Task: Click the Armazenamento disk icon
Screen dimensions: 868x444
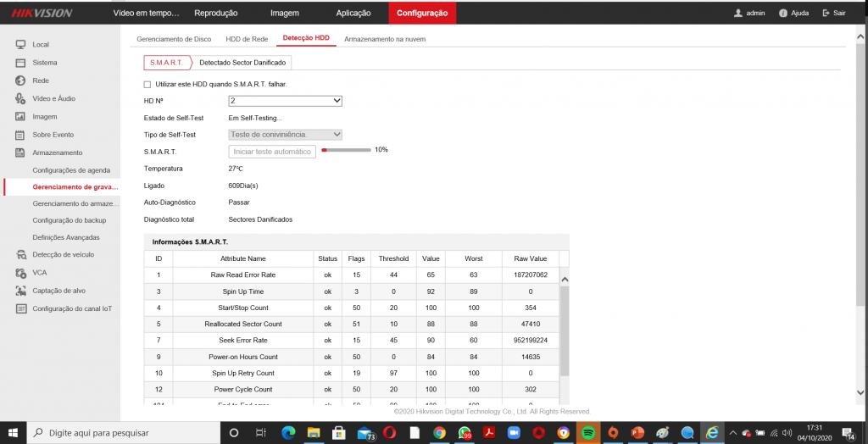Action: click(x=20, y=153)
